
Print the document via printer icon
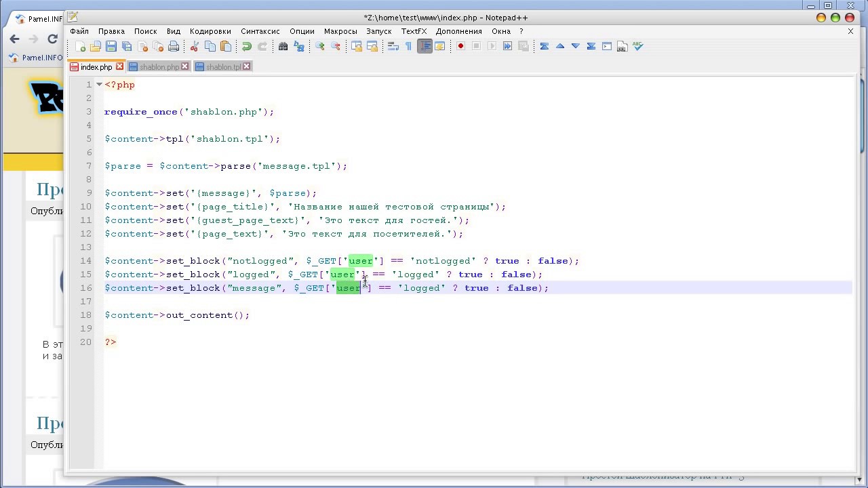coord(174,46)
